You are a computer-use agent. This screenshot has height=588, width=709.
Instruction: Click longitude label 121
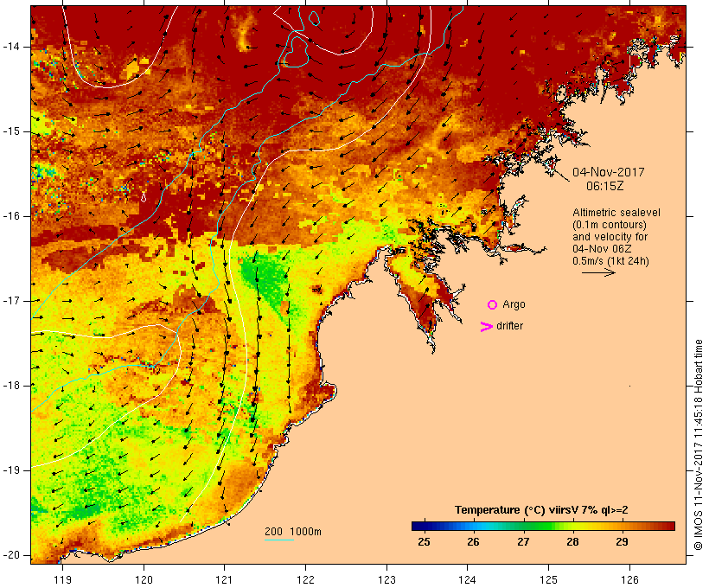pos(224,579)
